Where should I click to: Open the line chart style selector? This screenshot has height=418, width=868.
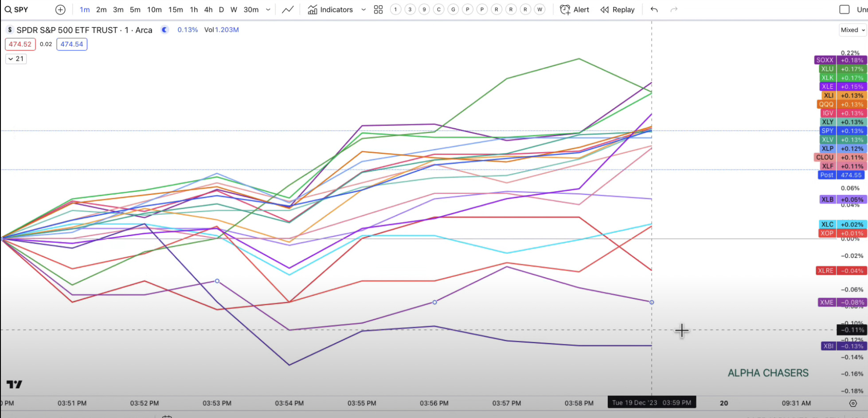click(288, 9)
